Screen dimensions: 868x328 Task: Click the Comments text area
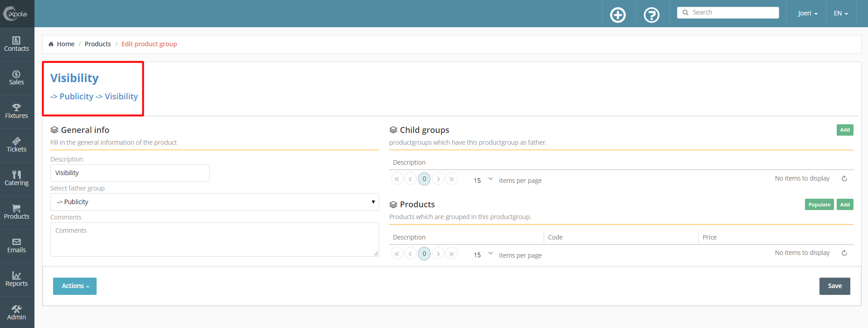tap(215, 240)
